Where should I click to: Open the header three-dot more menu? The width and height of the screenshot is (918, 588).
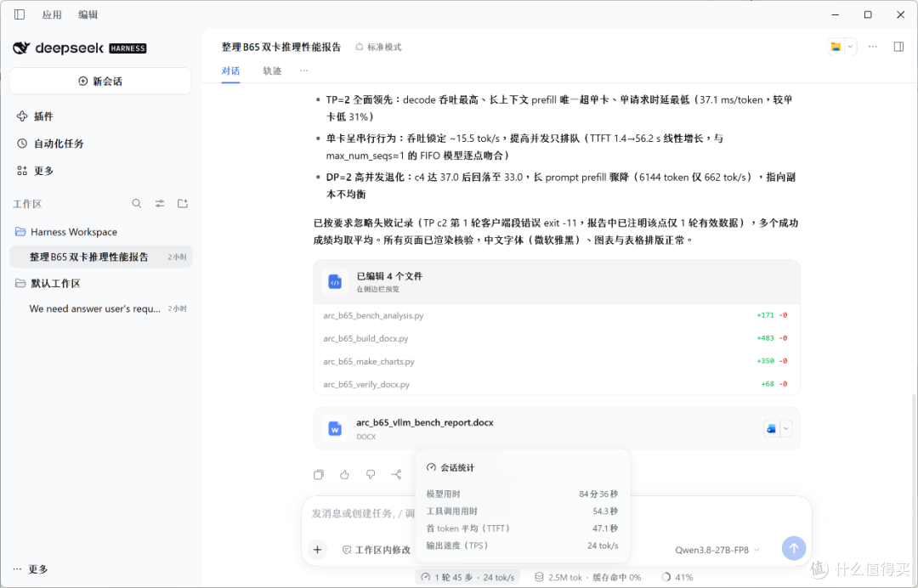[872, 47]
